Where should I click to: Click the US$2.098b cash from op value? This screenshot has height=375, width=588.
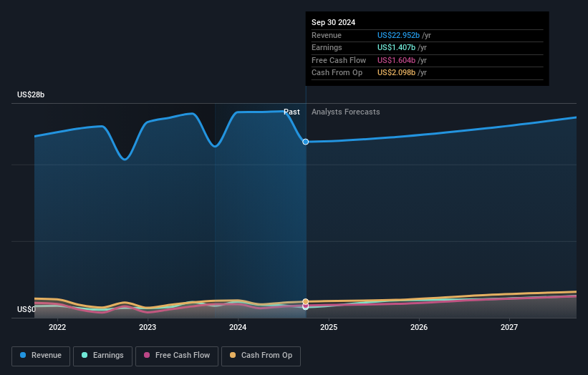[396, 73]
